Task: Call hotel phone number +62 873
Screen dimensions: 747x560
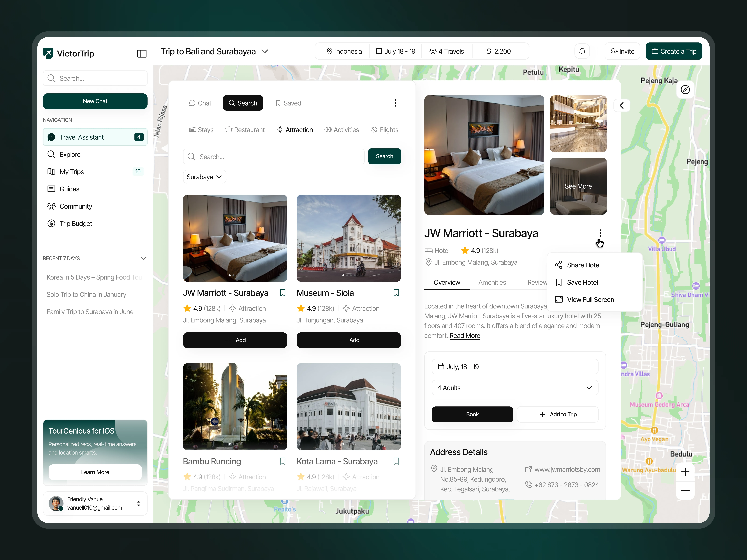Action: [562, 485]
